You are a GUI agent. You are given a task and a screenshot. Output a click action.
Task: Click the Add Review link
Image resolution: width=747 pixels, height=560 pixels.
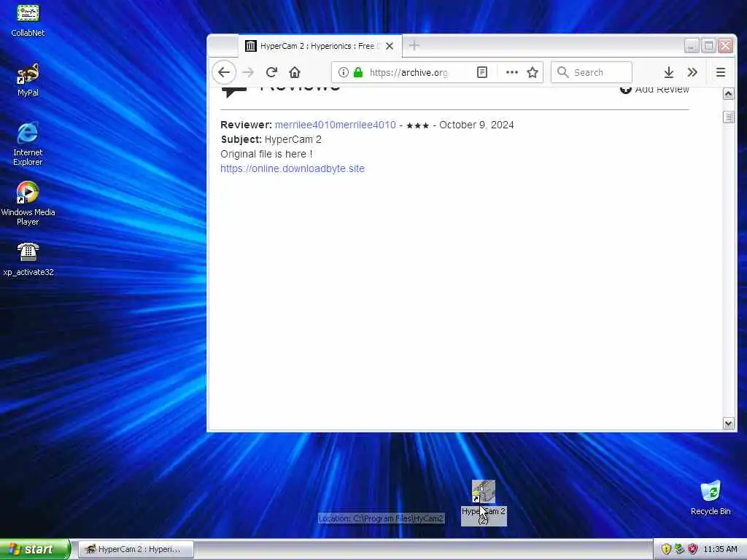pyautogui.click(x=654, y=89)
